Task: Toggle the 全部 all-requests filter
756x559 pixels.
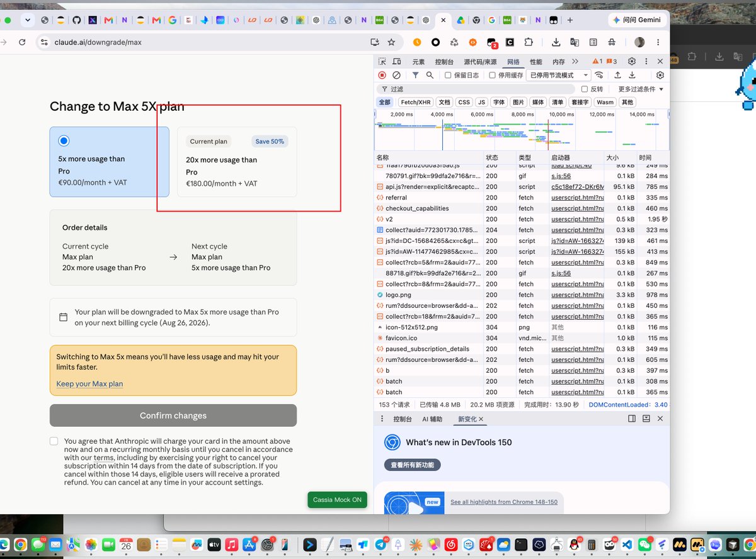Action: (x=384, y=102)
